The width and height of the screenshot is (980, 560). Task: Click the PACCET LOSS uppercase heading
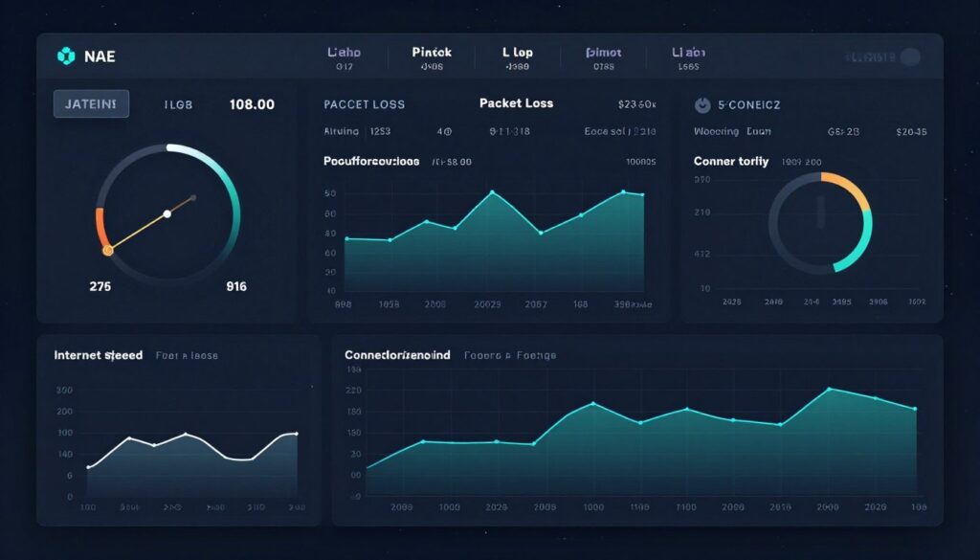[364, 104]
